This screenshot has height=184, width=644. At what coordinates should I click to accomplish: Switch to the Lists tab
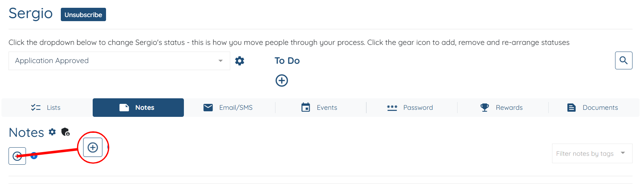tap(47, 108)
